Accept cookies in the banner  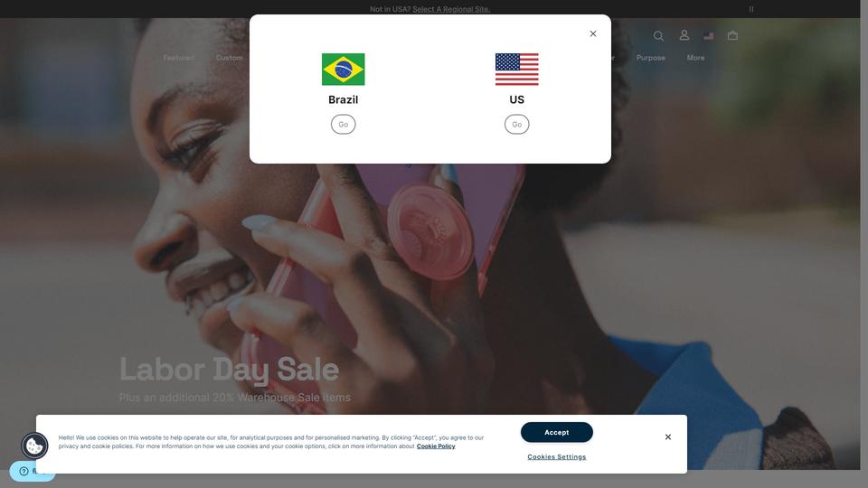coord(556,432)
